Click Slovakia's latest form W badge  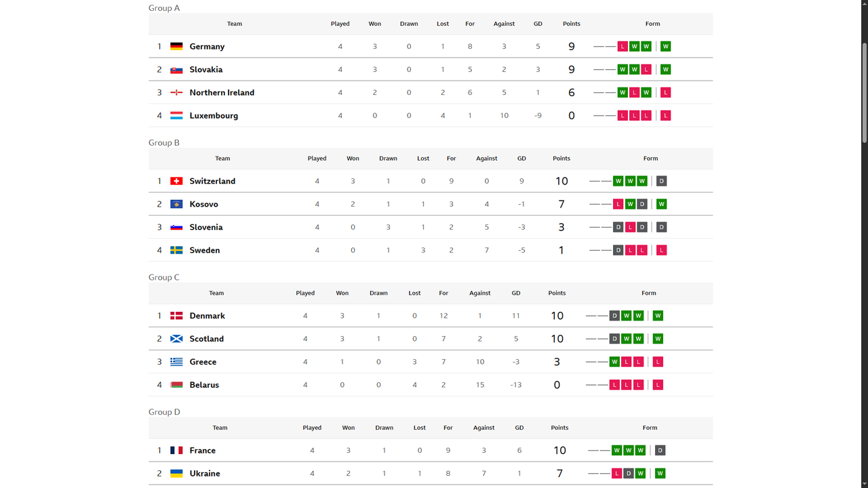666,69
